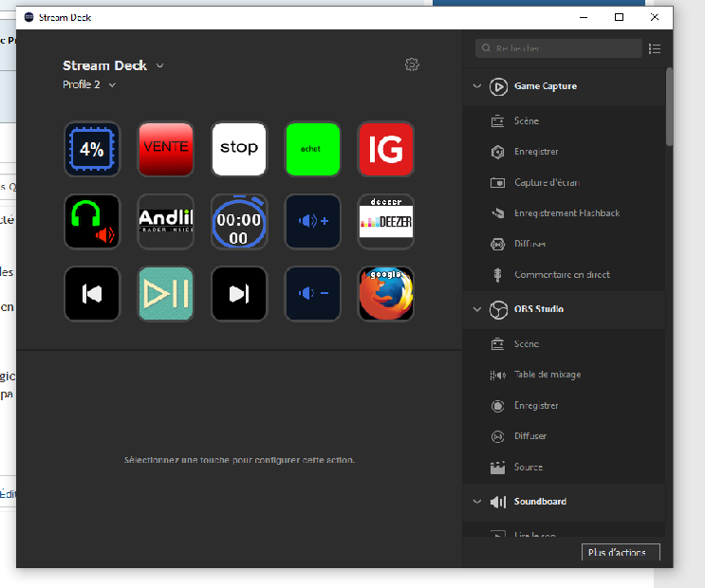
Task: Click the volume up key
Action: click(x=312, y=221)
